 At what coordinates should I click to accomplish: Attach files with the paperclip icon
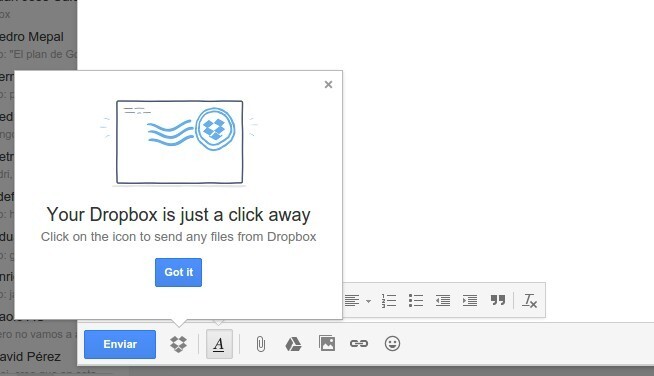(x=261, y=344)
